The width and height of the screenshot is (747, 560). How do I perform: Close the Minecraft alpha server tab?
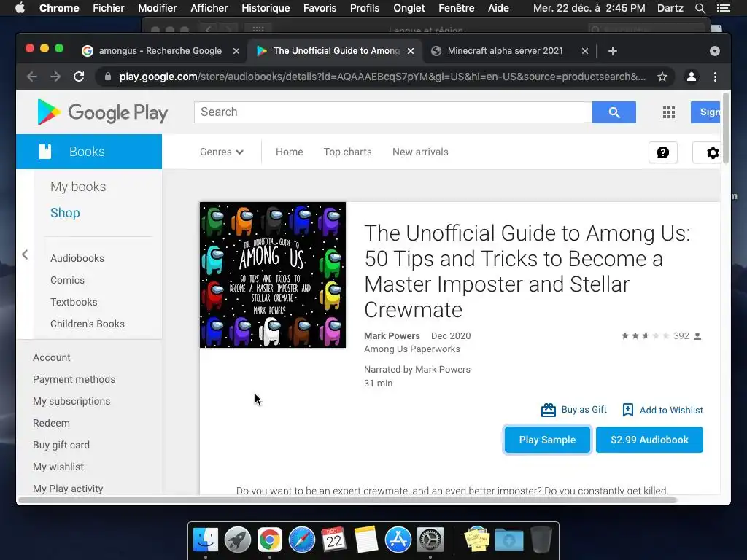point(585,51)
